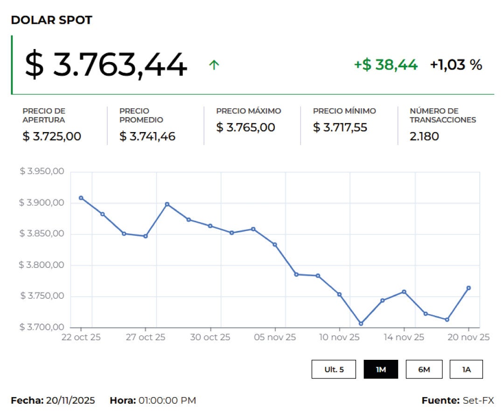Click the Precio de Apertura value
This screenshot has height=420, width=504.
[52, 136]
